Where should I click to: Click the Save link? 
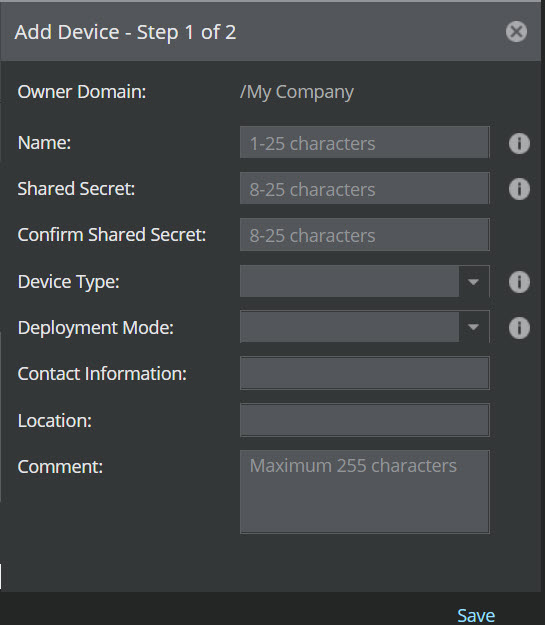[x=476, y=615]
